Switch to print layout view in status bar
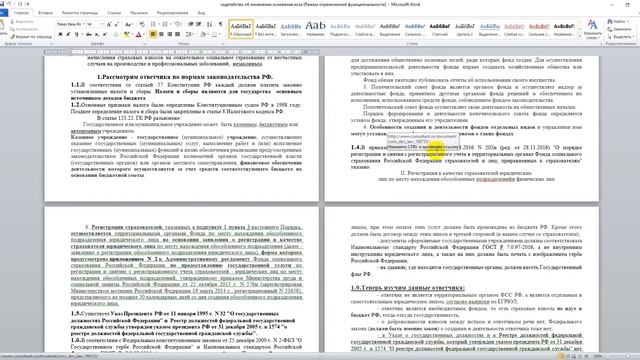The height and width of the screenshot is (360, 640). coord(562,356)
